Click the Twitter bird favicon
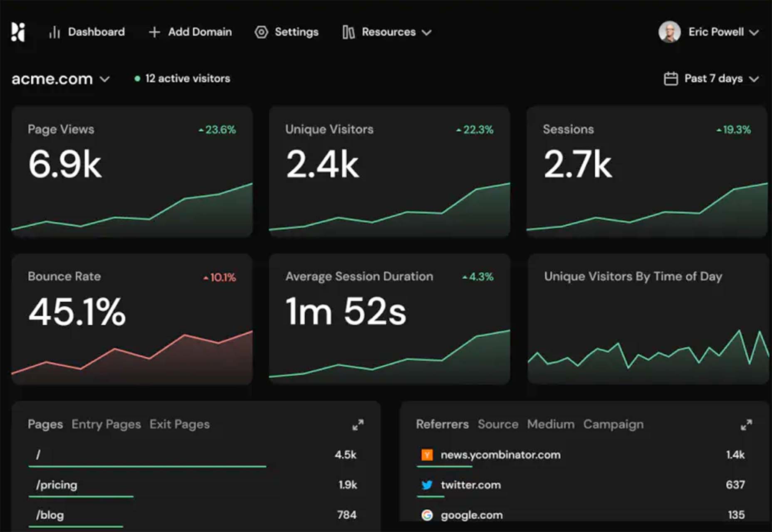 click(x=427, y=485)
